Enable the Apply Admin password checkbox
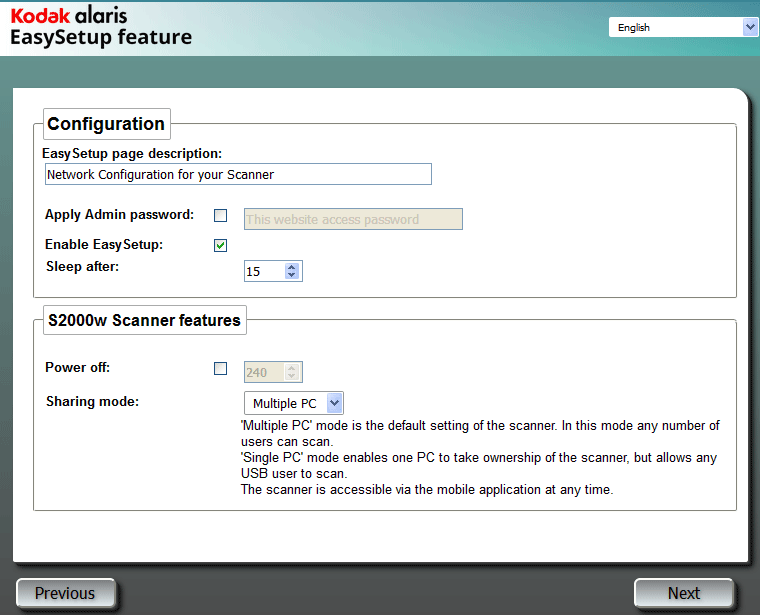The image size is (760, 615). 221,215
